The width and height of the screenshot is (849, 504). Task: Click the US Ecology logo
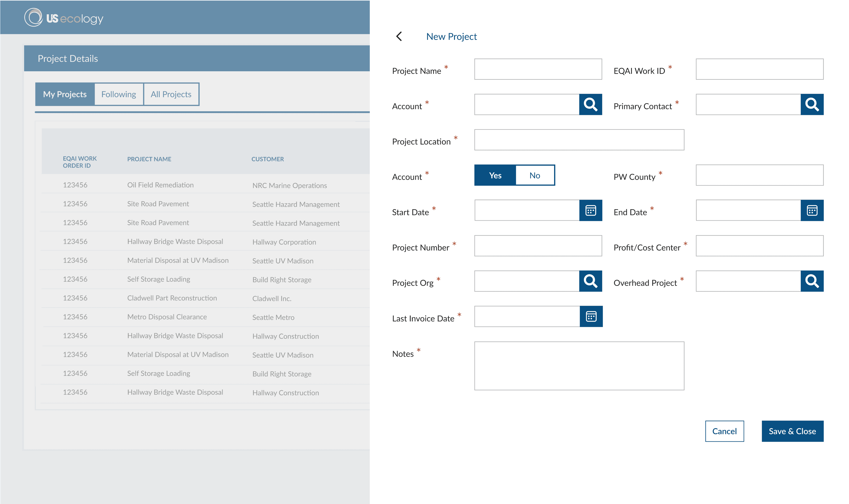click(x=64, y=18)
